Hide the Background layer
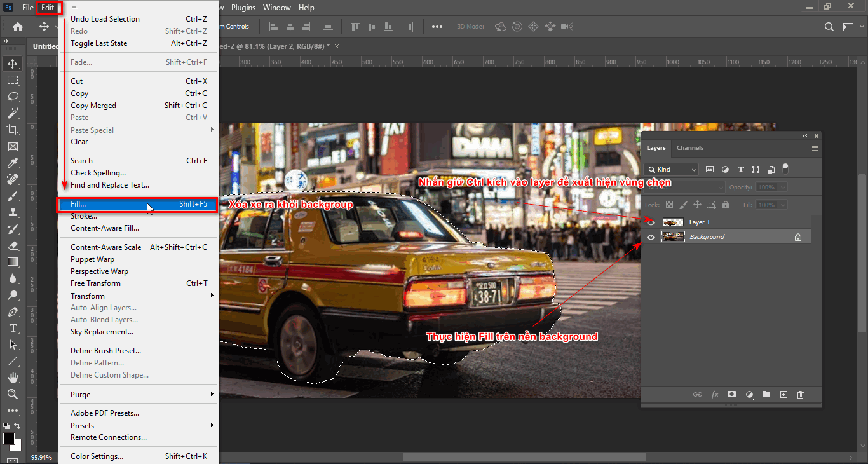Viewport: 868px width, 464px height. (650, 237)
